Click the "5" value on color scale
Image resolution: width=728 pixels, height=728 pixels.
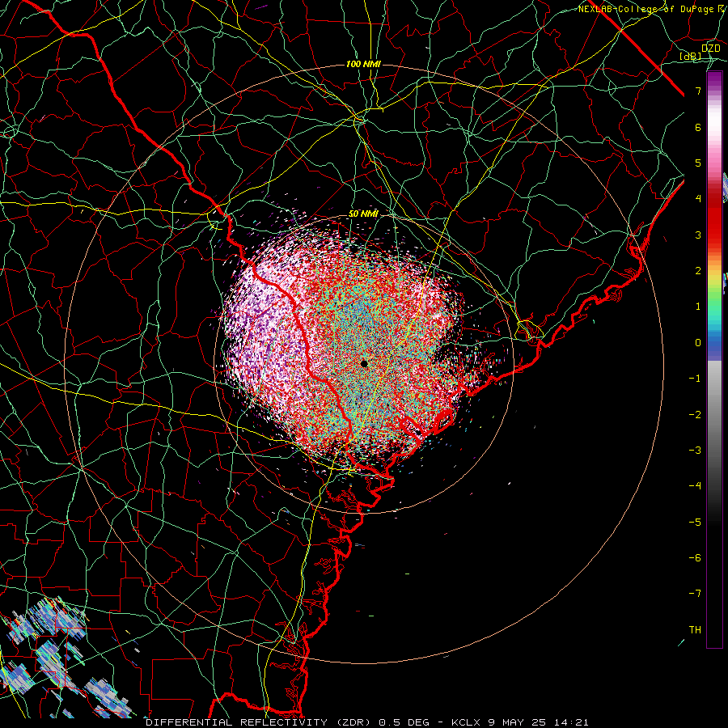698,163
